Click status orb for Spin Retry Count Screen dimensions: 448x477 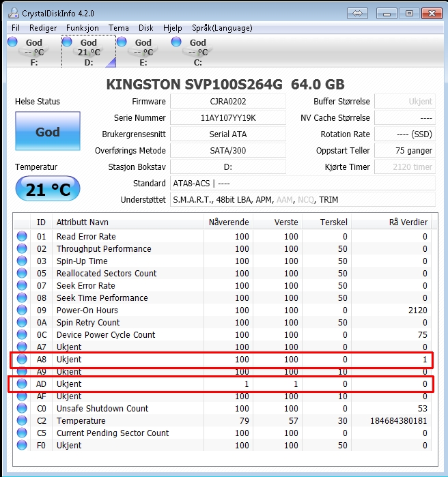22,322
